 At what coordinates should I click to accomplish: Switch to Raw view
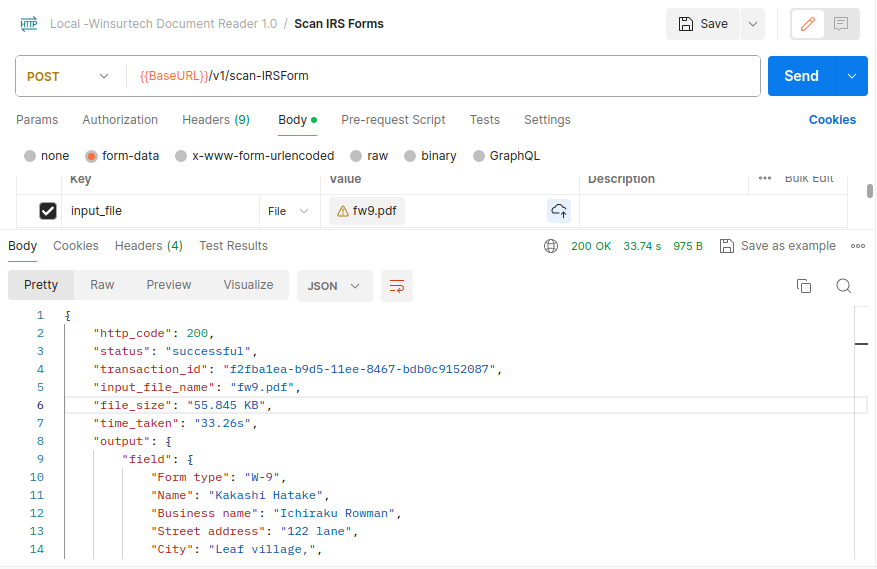pyautogui.click(x=102, y=285)
